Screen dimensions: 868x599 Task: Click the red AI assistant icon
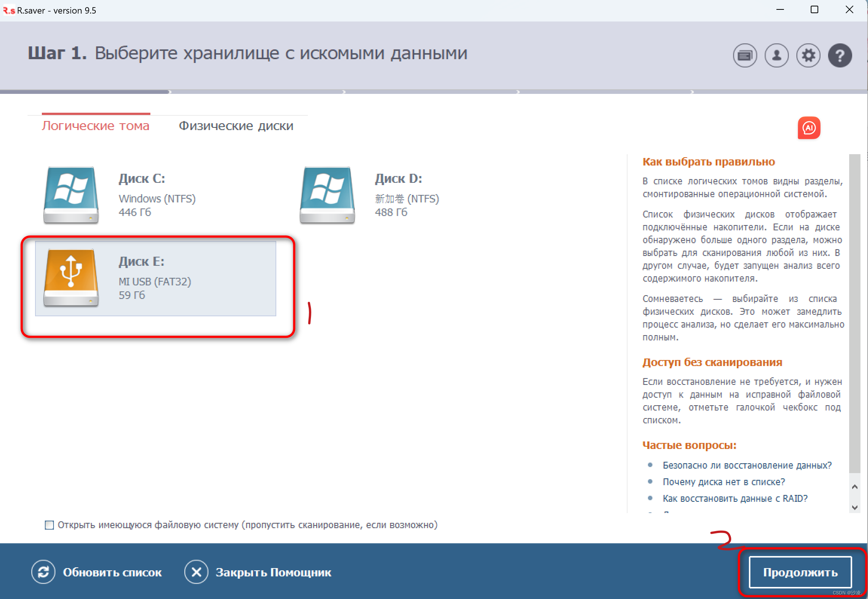coord(808,128)
